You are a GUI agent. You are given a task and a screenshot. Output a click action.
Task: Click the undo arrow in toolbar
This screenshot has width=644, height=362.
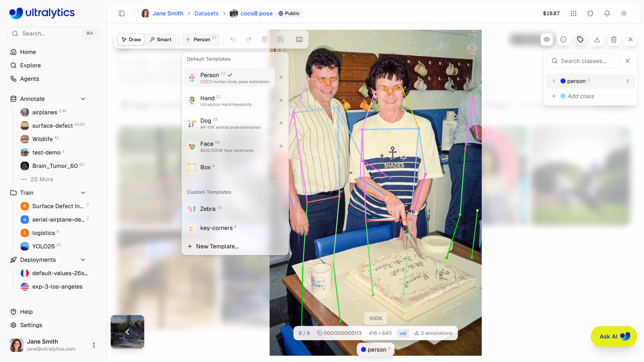click(x=233, y=40)
